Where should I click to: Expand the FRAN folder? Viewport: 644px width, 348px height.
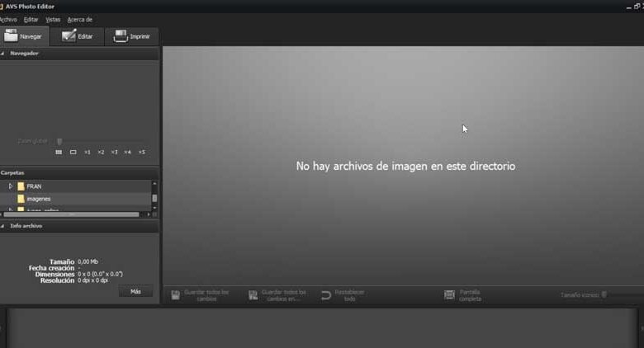[11, 186]
